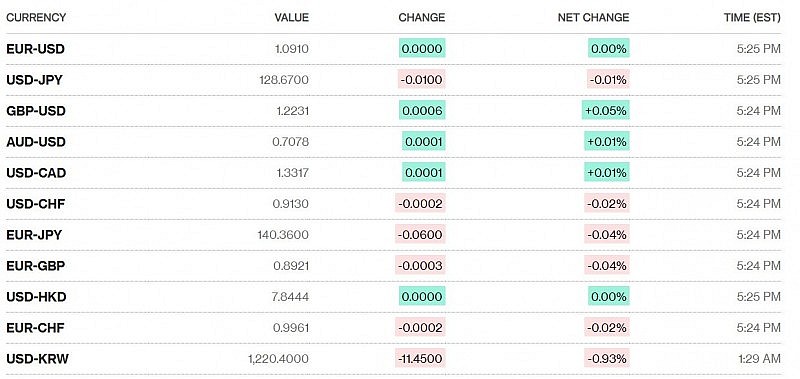Image resolution: width=800 pixels, height=379 pixels.
Task: Click the USD-CAD pair name
Action: point(36,173)
